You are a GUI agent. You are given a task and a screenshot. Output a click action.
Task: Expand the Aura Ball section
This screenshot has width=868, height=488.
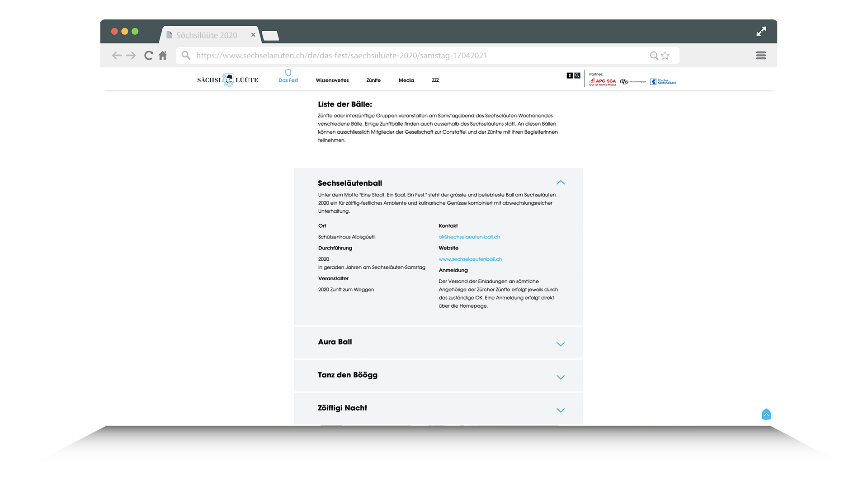pos(561,344)
